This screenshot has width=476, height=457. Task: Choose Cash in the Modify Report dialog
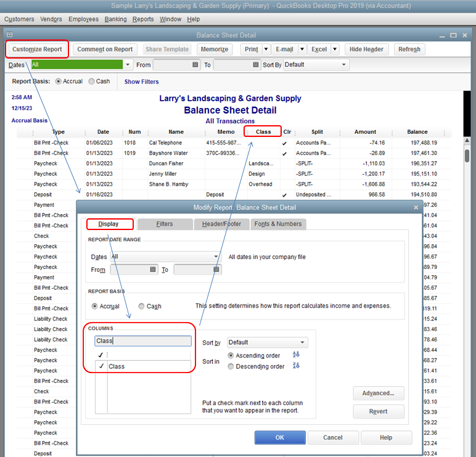pos(141,306)
